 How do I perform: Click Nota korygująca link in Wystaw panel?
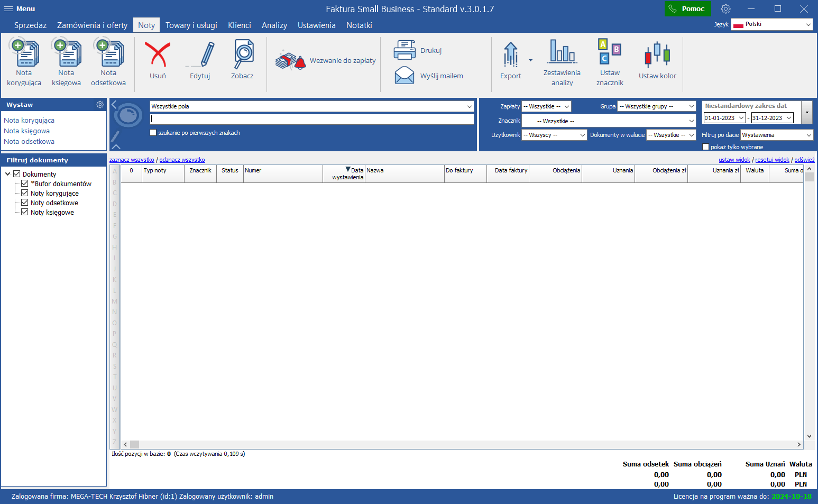tap(29, 121)
